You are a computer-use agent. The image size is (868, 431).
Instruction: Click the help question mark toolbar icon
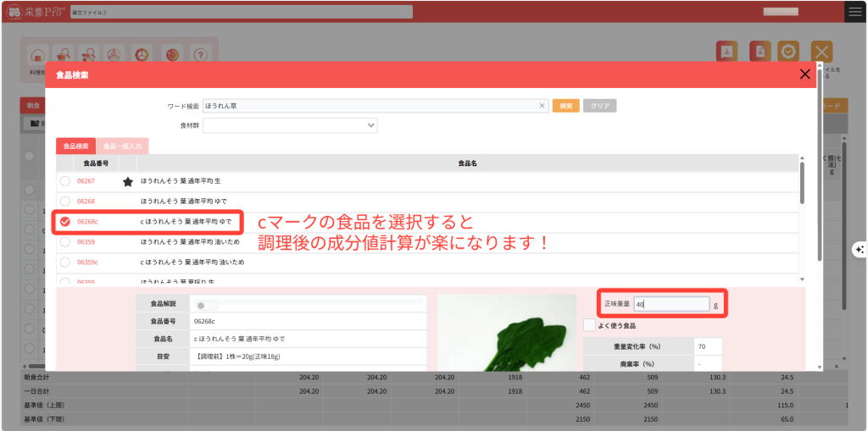coord(200,54)
